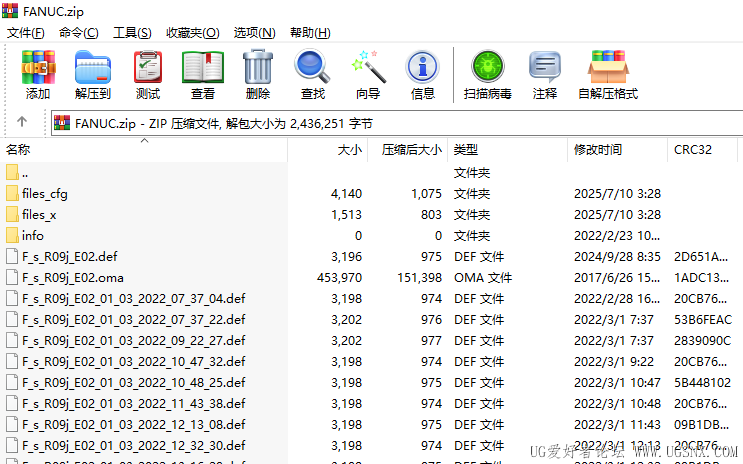Open the 帮助(H) menu

coord(310,33)
